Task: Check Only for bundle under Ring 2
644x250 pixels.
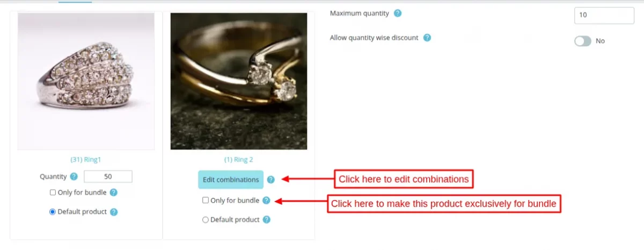Action: click(206, 201)
